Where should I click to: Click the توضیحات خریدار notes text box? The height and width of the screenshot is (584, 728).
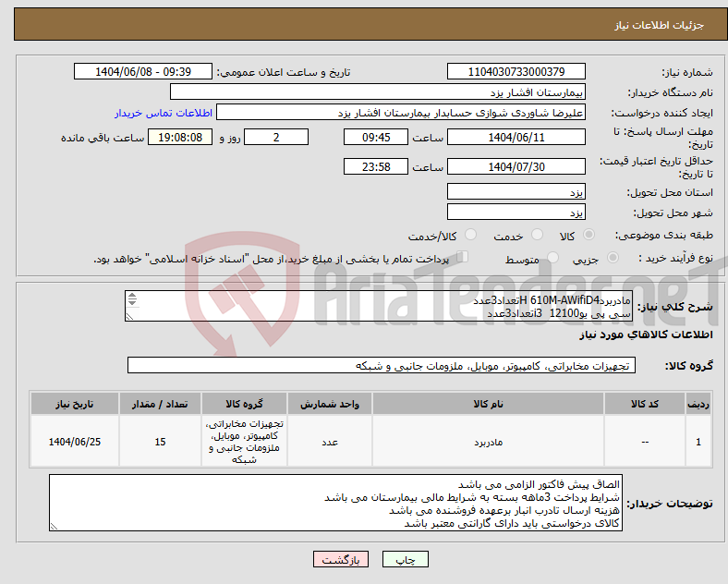click(x=335, y=503)
